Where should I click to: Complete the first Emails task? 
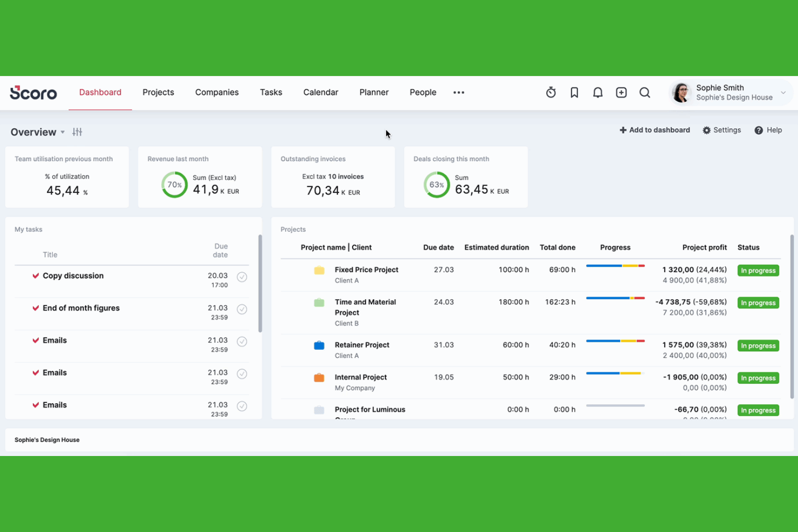coord(242,341)
